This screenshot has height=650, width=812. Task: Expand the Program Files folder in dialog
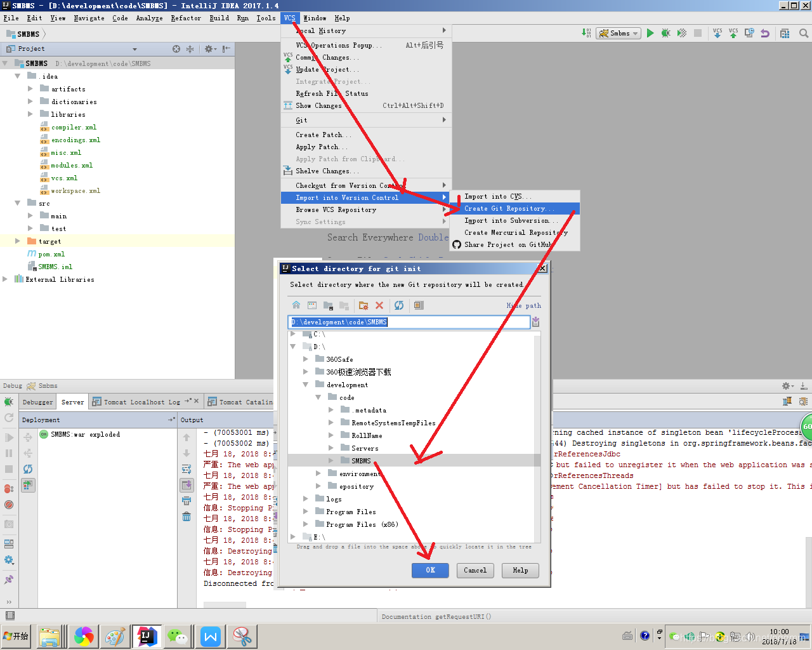(x=306, y=512)
